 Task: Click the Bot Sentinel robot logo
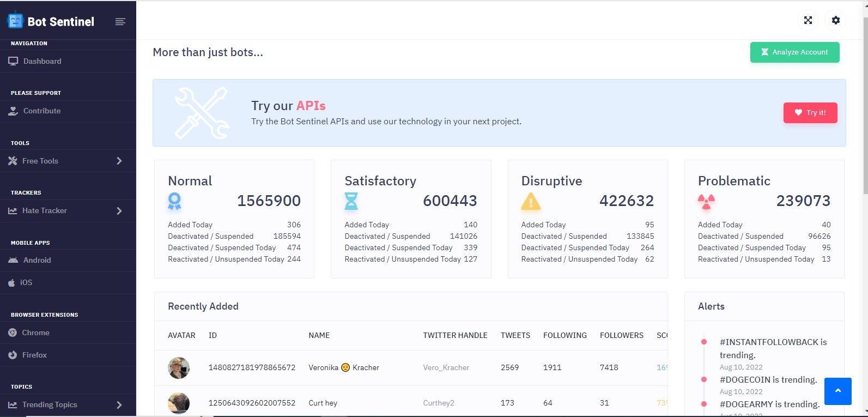coord(15,21)
